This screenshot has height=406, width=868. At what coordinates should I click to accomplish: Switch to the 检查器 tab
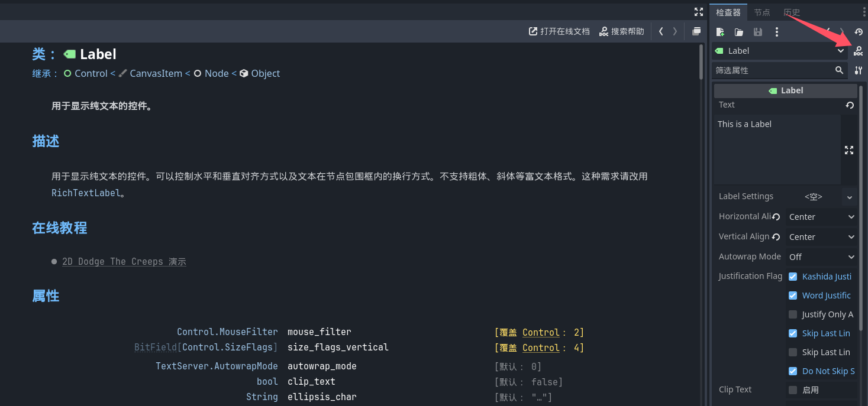click(x=728, y=12)
